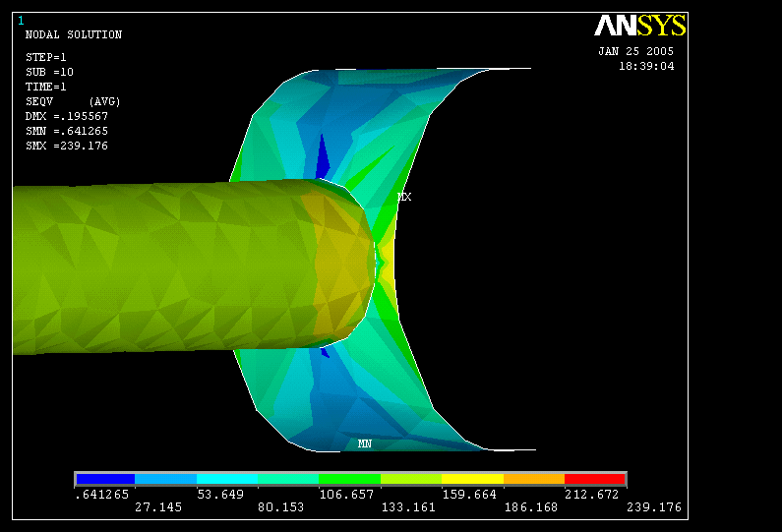This screenshot has width=782, height=532.
Task: Click legend value 80.153
Action: pyautogui.click(x=280, y=507)
